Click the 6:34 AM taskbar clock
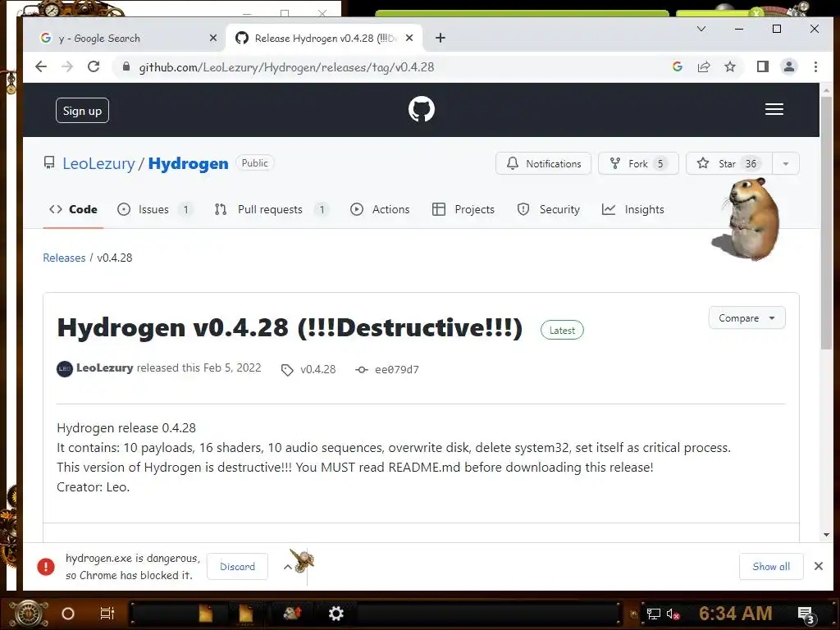 pos(736,614)
